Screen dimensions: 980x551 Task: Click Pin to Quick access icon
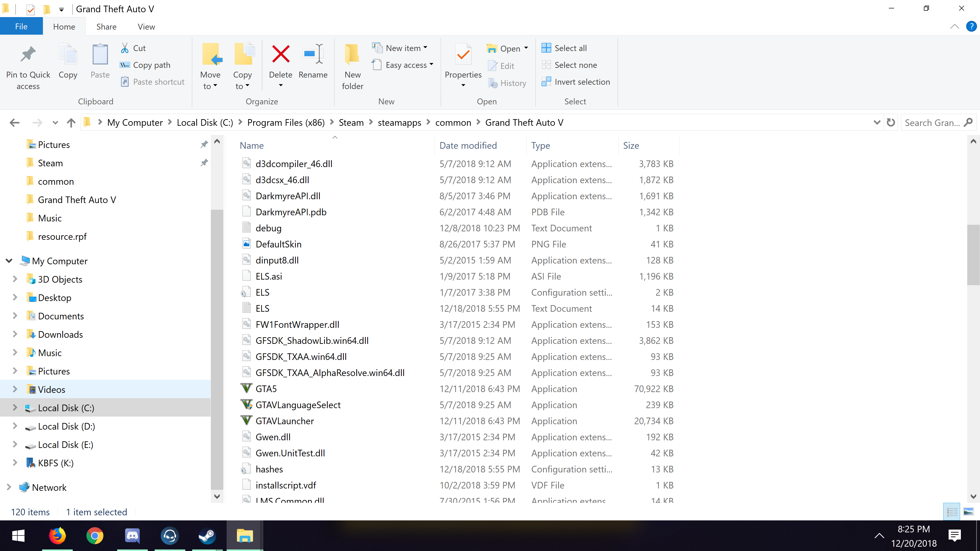pos(28,54)
